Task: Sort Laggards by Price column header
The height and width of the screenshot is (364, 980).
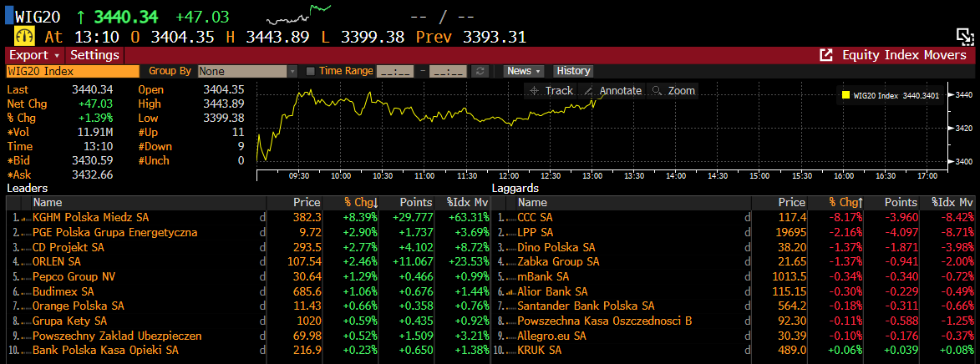Action: pos(780,202)
